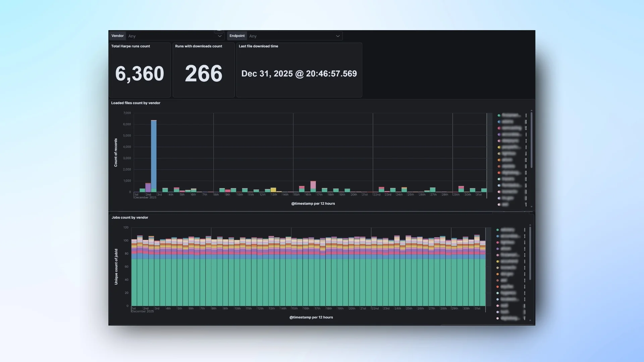Toggle the teal vendor dot in jobs legend
This screenshot has height=362, width=644.
pos(497,230)
